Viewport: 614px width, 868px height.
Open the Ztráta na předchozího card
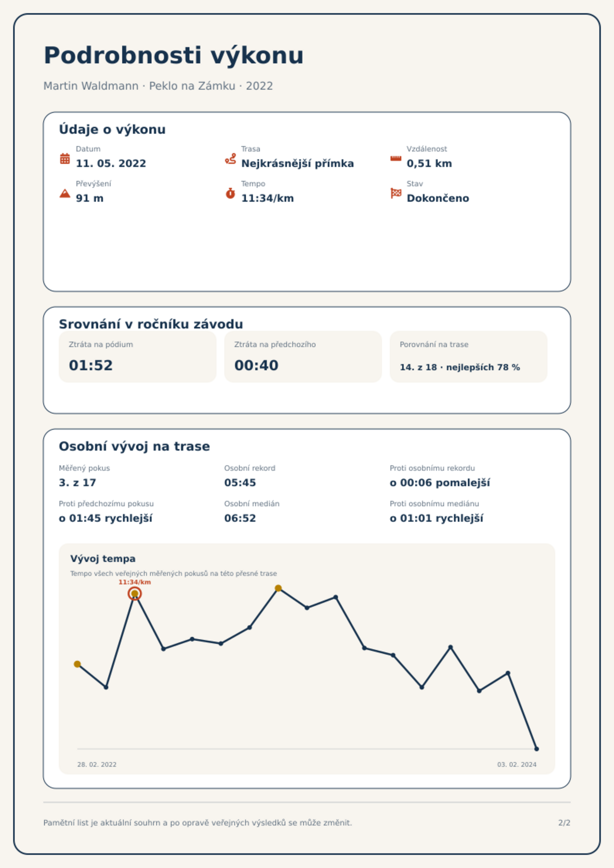click(x=303, y=356)
